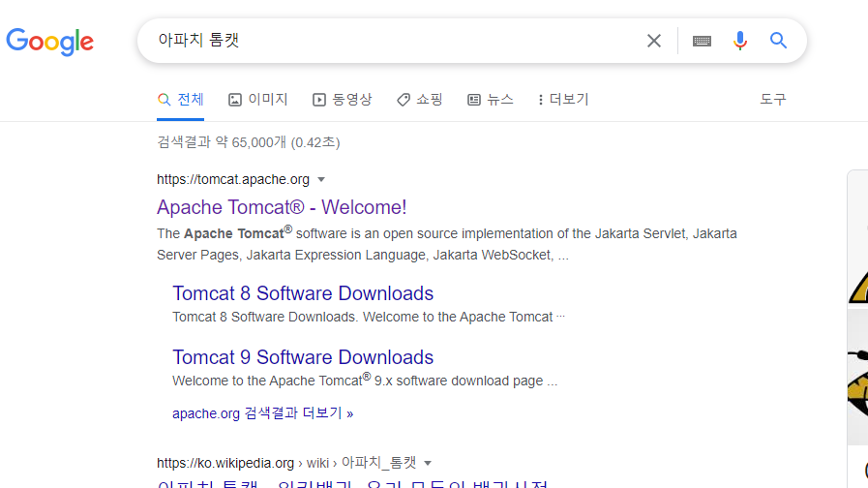Open the 도구 search tools
Viewport: 868px width, 488px height.
[773, 100]
